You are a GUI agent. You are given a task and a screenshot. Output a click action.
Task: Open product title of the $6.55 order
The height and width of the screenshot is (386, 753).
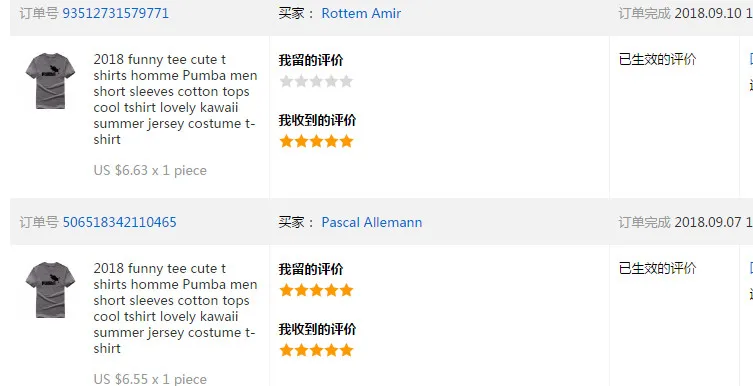tap(175, 308)
